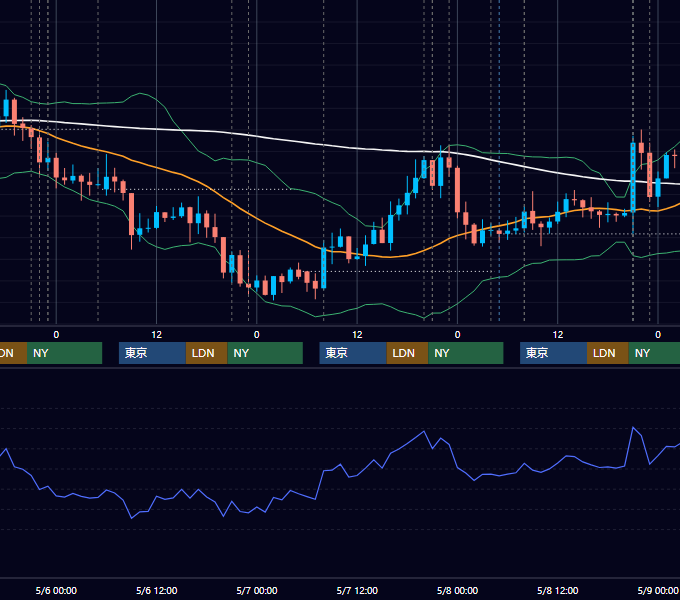Select the LDN session block on 5/8
This screenshot has height=600, width=680.
tap(608, 353)
